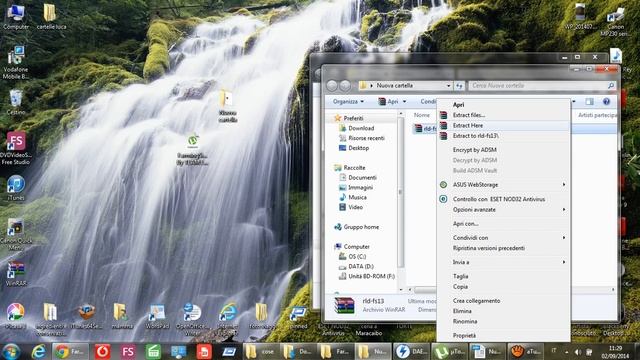
Task: Click refresh button beside address bar
Action: [x=459, y=86]
